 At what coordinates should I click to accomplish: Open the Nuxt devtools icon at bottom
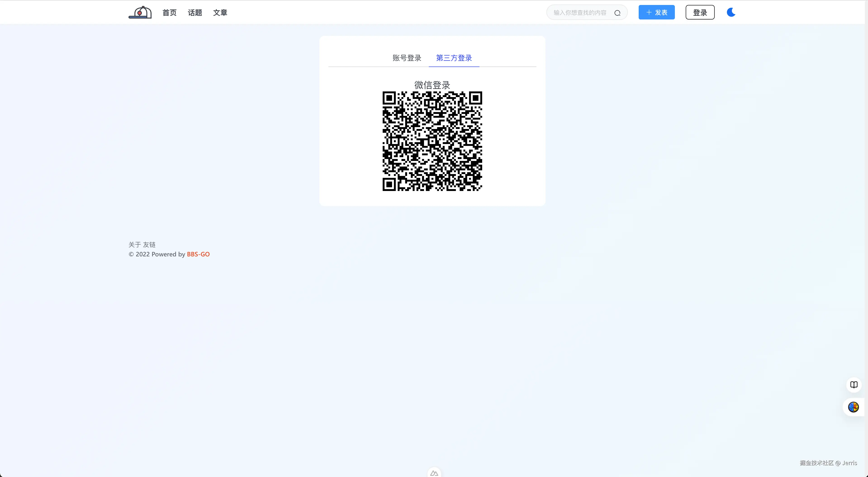[434, 473]
